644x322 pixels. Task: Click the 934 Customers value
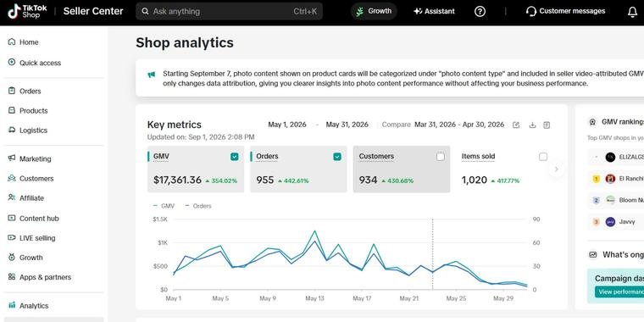(x=368, y=180)
